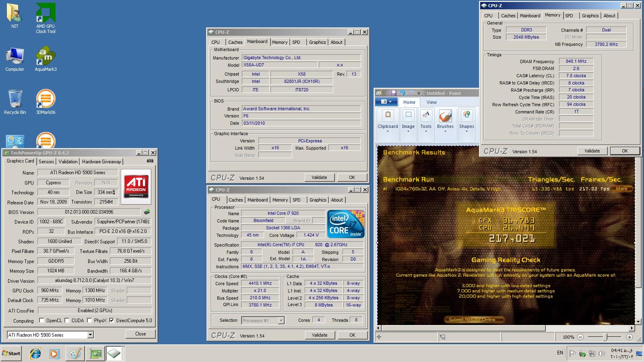Open Hardware Giveaway tab in GPU-Z
The image size is (644, 362).
101,161
